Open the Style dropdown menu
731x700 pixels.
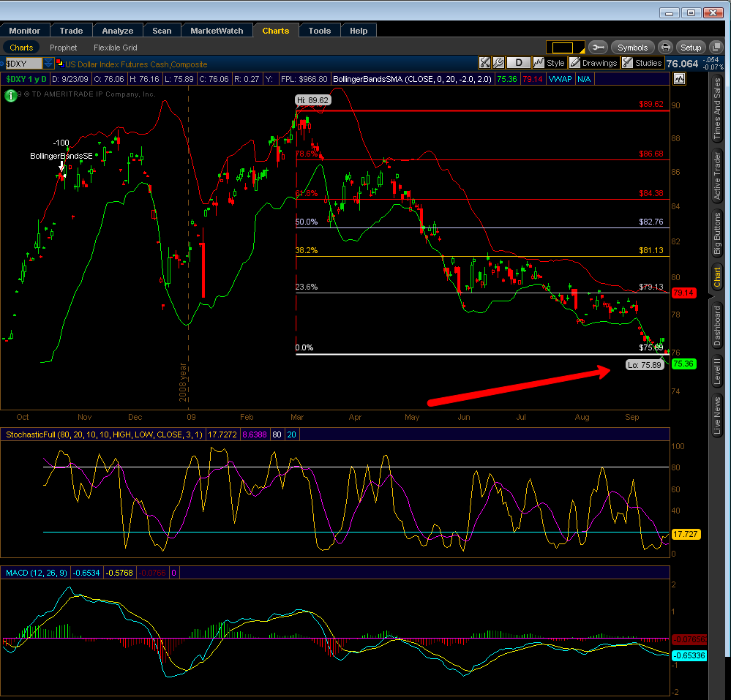[549, 63]
